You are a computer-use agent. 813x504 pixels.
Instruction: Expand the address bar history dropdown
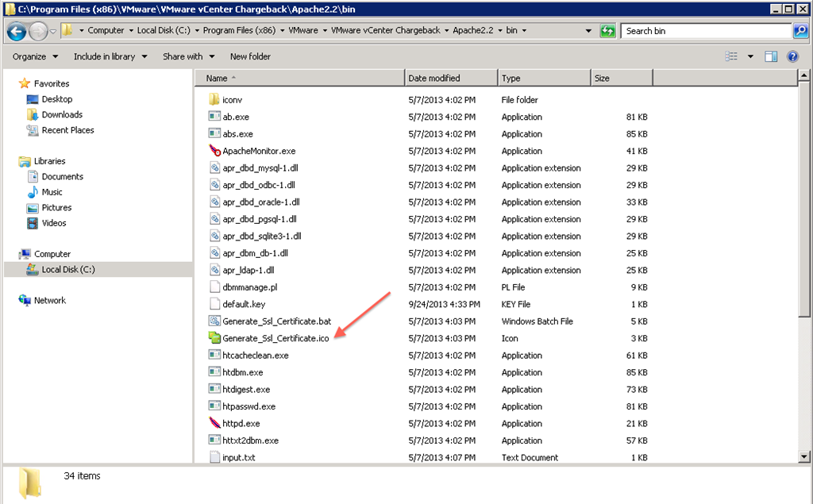[x=588, y=31]
